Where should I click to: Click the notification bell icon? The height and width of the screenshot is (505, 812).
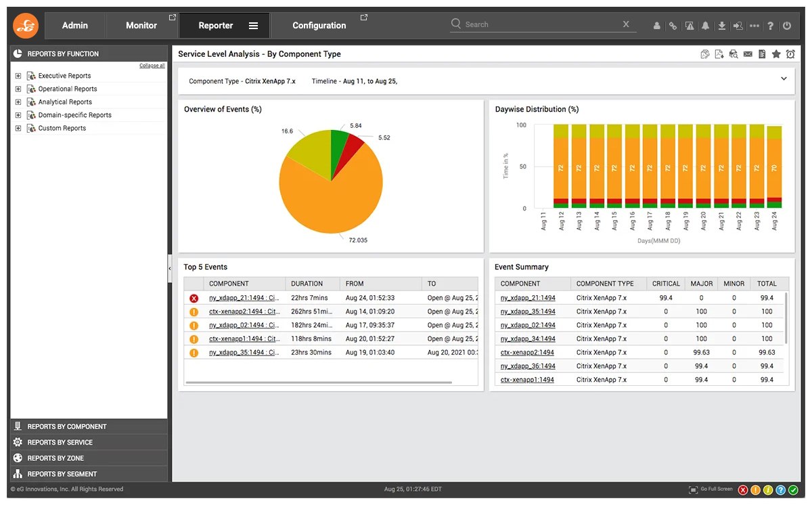[x=706, y=26]
